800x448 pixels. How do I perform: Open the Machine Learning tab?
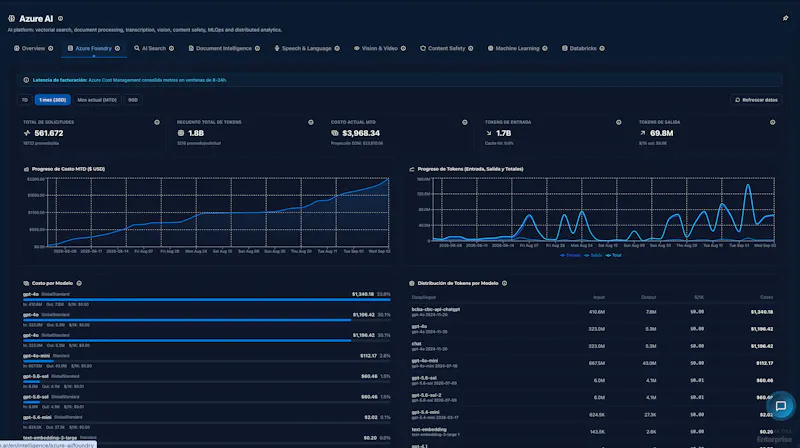(x=517, y=48)
